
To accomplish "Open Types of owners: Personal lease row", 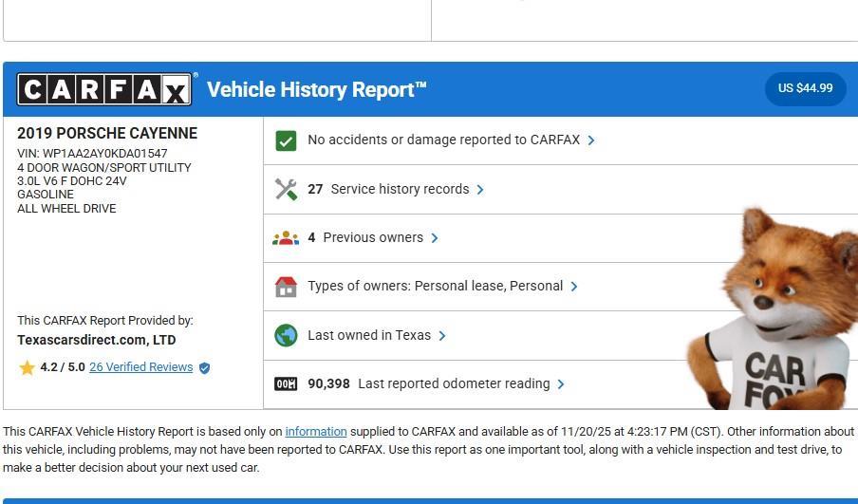I will 435,287.
